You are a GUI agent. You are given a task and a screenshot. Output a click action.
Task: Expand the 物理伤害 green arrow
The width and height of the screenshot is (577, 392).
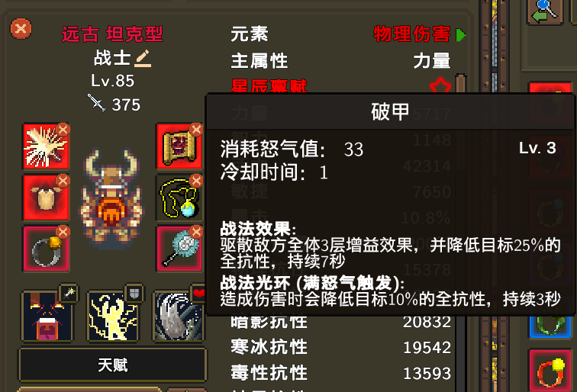tap(461, 35)
